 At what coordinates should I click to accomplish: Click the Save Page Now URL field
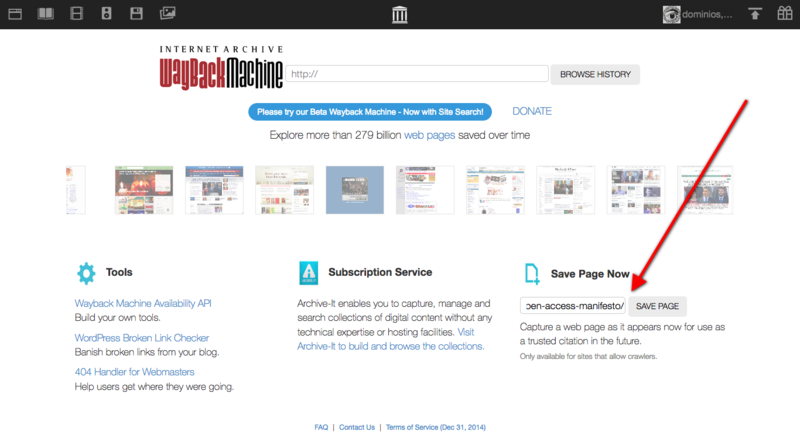tap(573, 306)
